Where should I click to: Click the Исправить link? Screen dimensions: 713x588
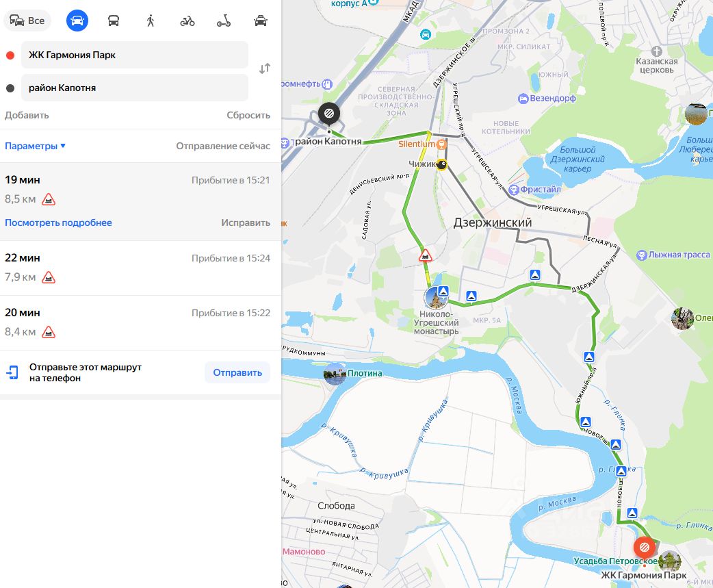(246, 222)
